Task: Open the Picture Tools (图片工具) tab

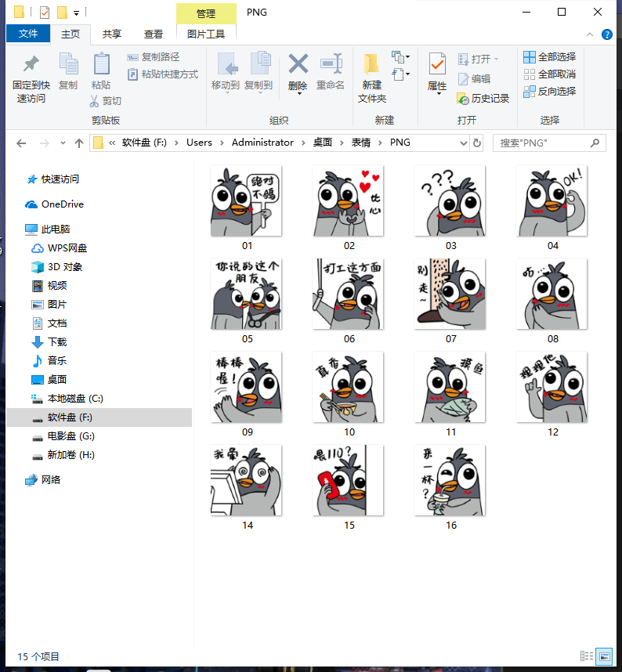Action: [206, 34]
